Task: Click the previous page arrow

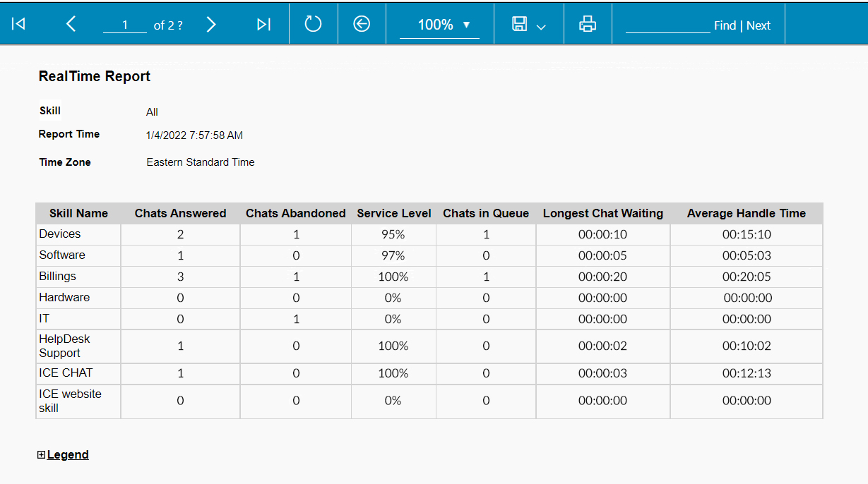Action: pos(71,24)
